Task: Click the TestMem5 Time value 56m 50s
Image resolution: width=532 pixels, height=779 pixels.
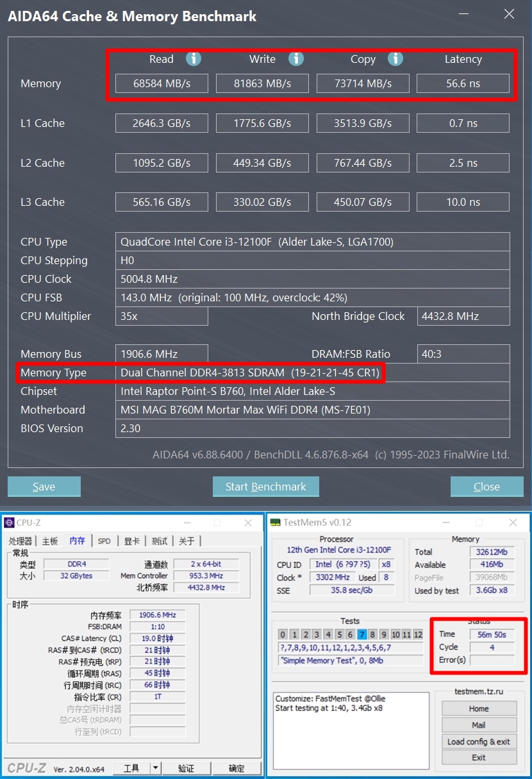Action: [x=492, y=635]
